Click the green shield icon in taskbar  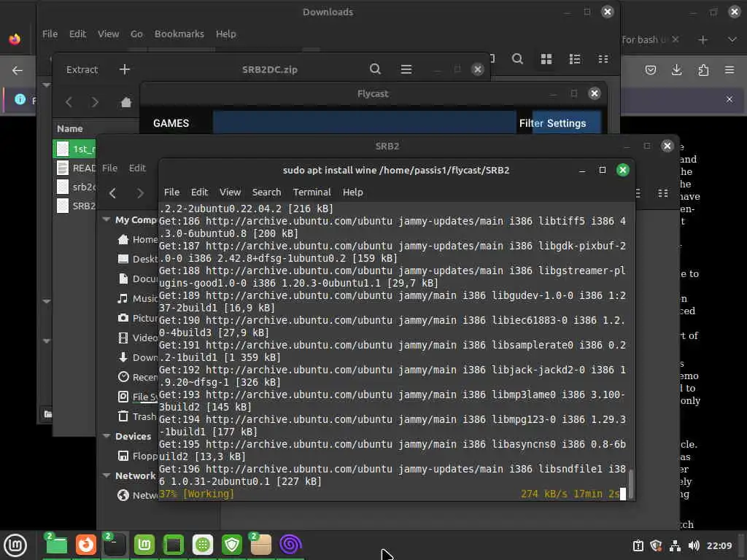(x=232, y=544)
